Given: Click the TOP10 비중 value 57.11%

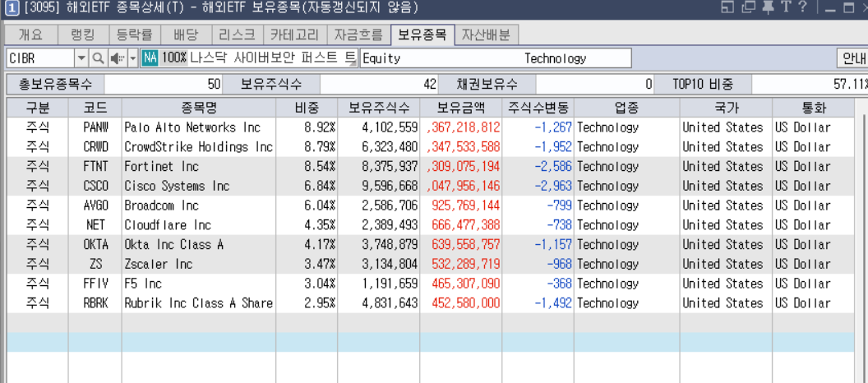Looking at the screenshot, I should (810, 84).
